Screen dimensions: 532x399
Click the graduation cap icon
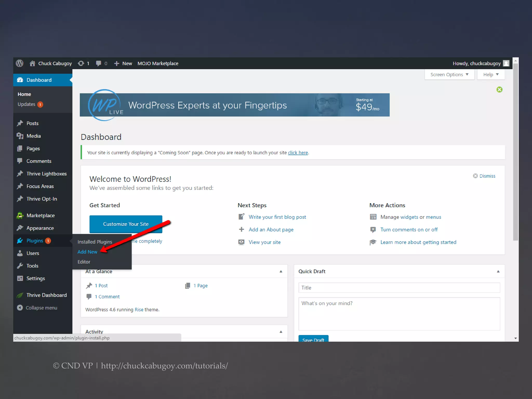click(x=373, y=242)
